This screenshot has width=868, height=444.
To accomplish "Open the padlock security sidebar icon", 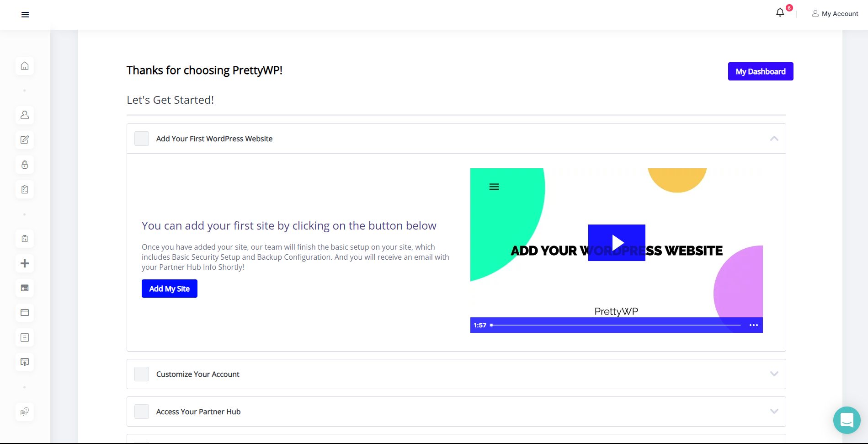I will pyautogui.click(x=25, y=165).
